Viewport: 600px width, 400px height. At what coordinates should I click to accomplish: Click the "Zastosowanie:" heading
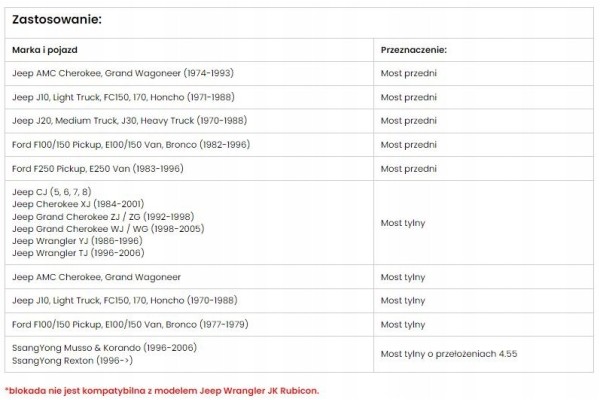(57, 19)
